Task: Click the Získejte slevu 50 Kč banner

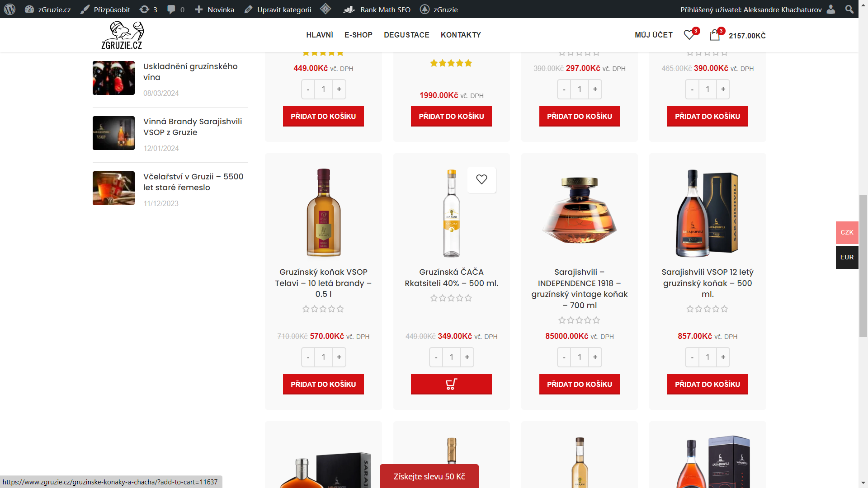Action: pos(429,476)
